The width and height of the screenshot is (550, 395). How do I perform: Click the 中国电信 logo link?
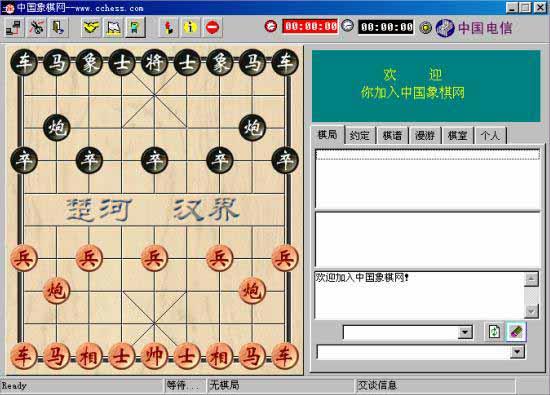tap(474, 28)
